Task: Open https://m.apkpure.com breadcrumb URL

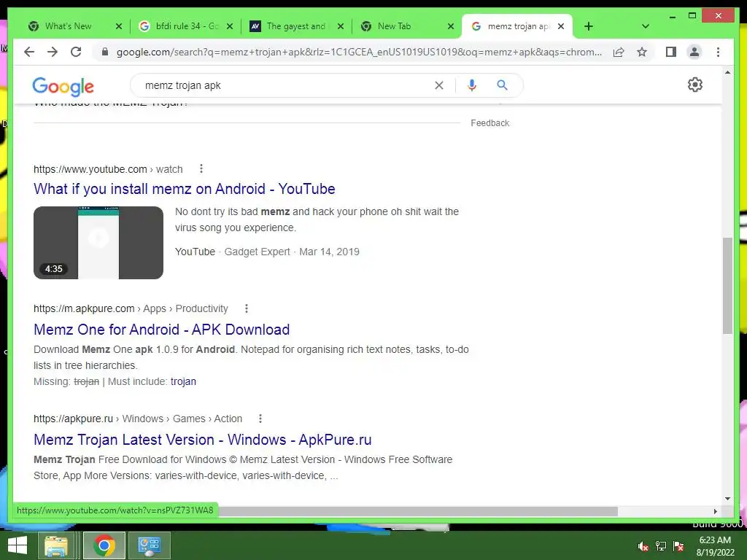Action: click(131, 308)
